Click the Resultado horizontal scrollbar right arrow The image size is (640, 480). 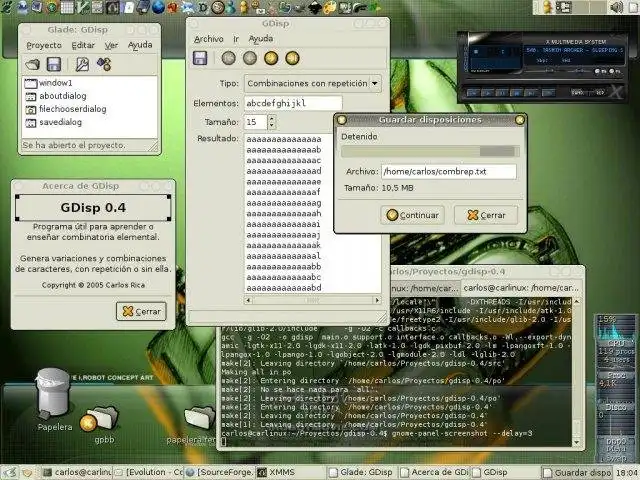378,300
